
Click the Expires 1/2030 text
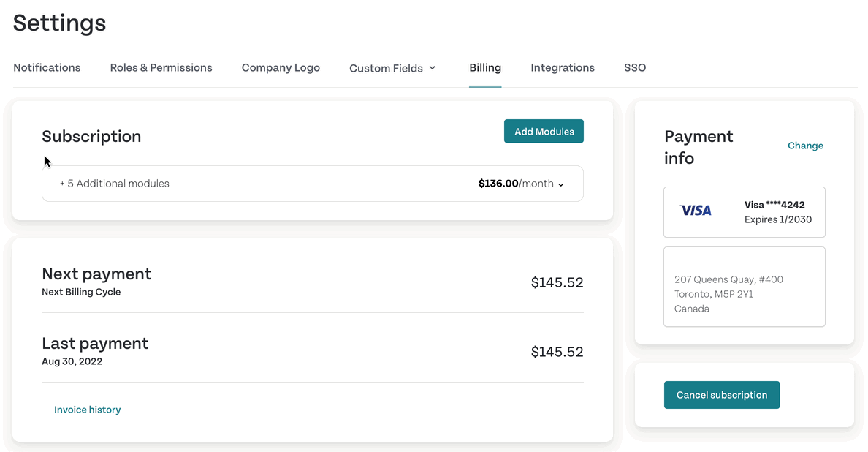pos(778,219)
